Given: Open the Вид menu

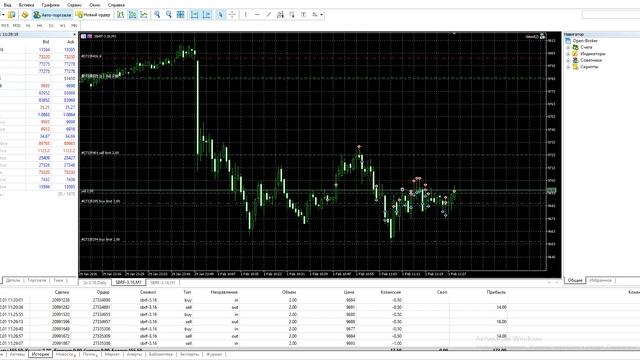Looking at the screenshot, I should (x=7, y=5).
